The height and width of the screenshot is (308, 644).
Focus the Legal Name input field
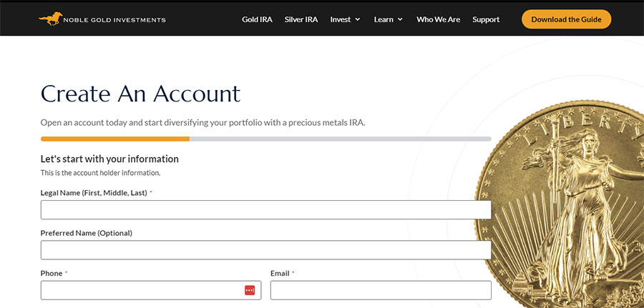[265, 210]
